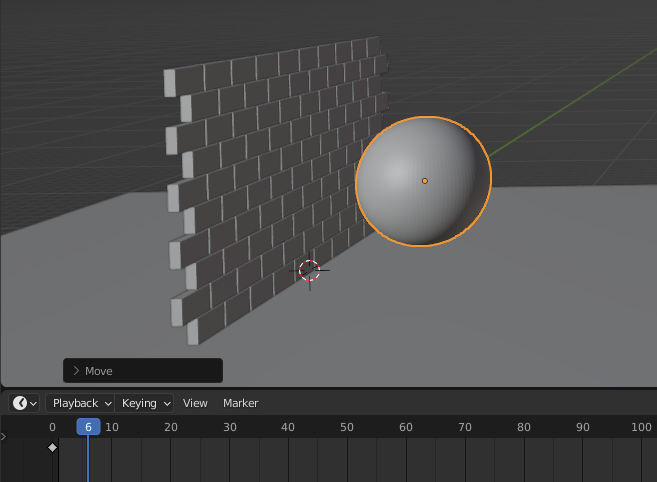Open the timeline editor type selector

[x=24, y=403]
